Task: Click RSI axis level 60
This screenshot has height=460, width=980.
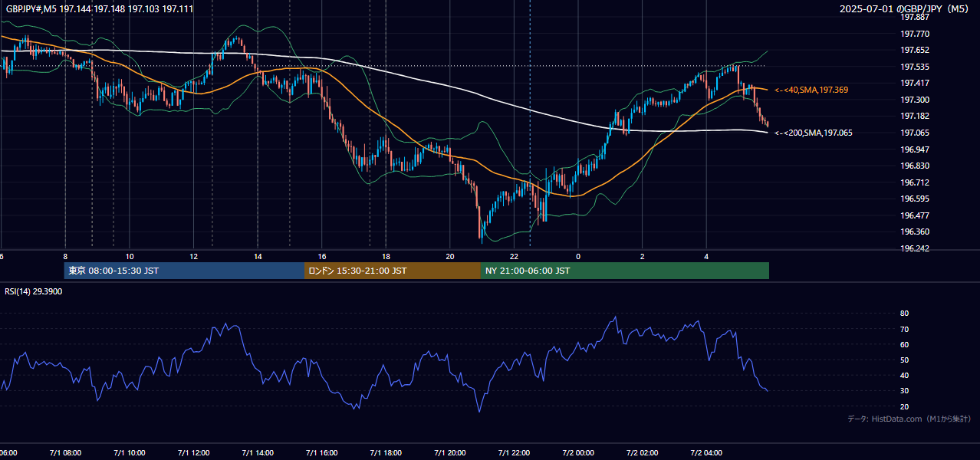Action: click(904, 345)
